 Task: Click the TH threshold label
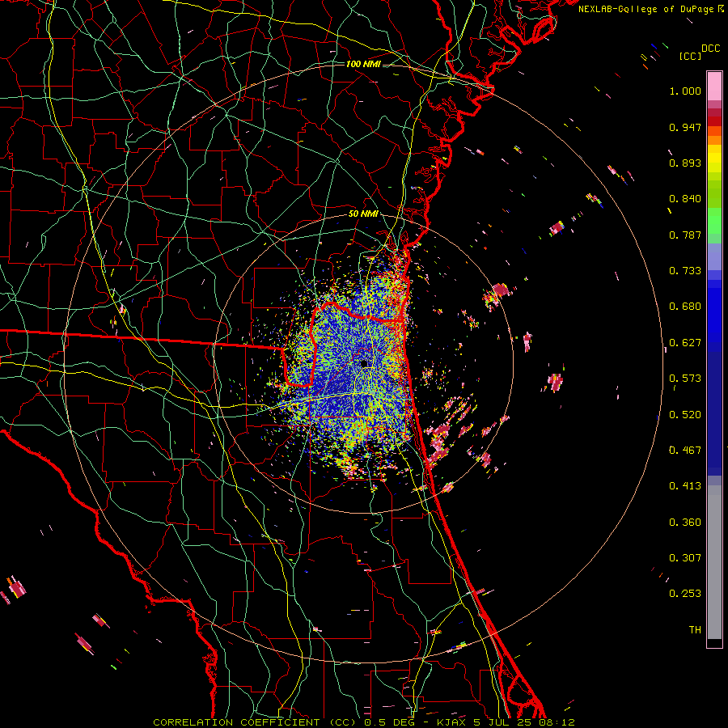pos(695,630)
